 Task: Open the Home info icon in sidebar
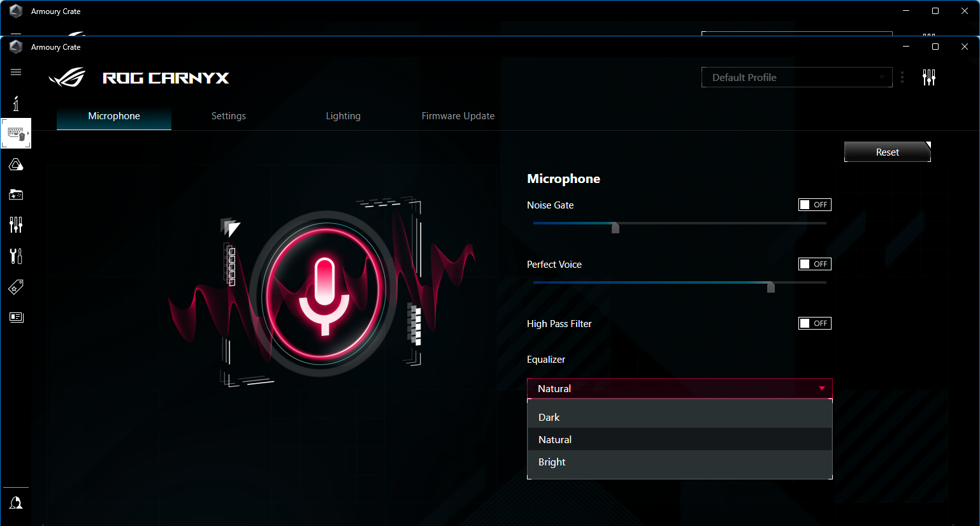pyautogui.click(x=16, y=103)
